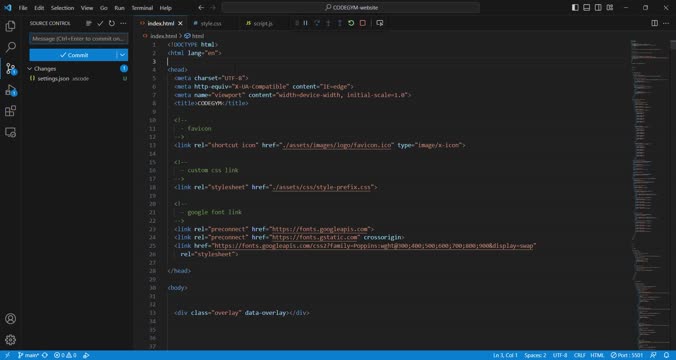Toggle the bottom Panel visibility
Image resolution: width=676 pixels, height=360 pixels.
tap(587, 7)
